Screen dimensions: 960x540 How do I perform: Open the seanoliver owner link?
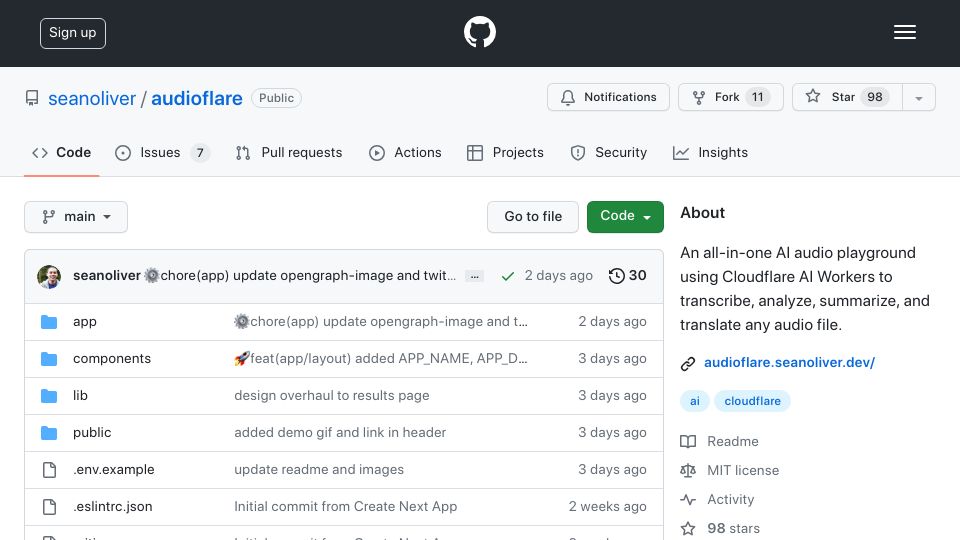92,99
